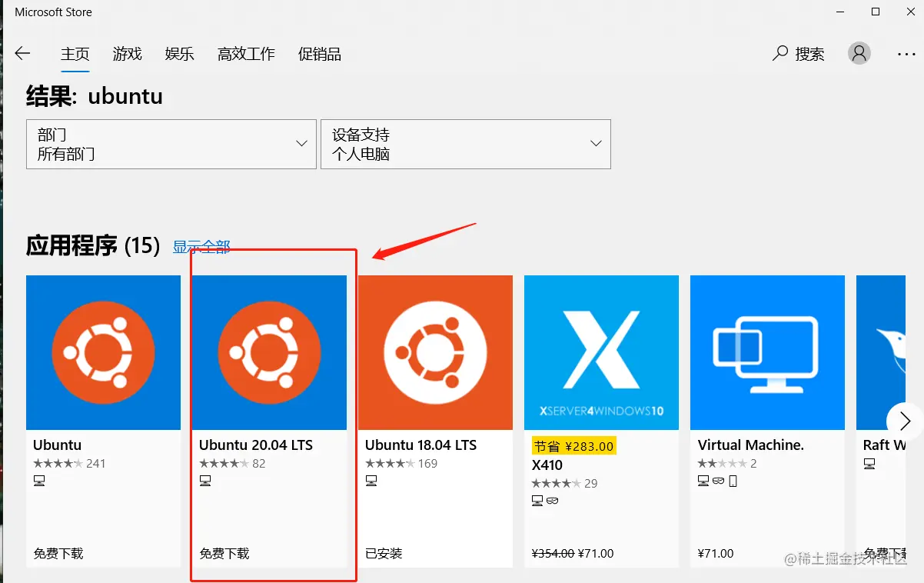This screenshot has height=583, width=924.
Task: Click the ¥71.00 price under Virtual Machine
Action: point(716,553)
